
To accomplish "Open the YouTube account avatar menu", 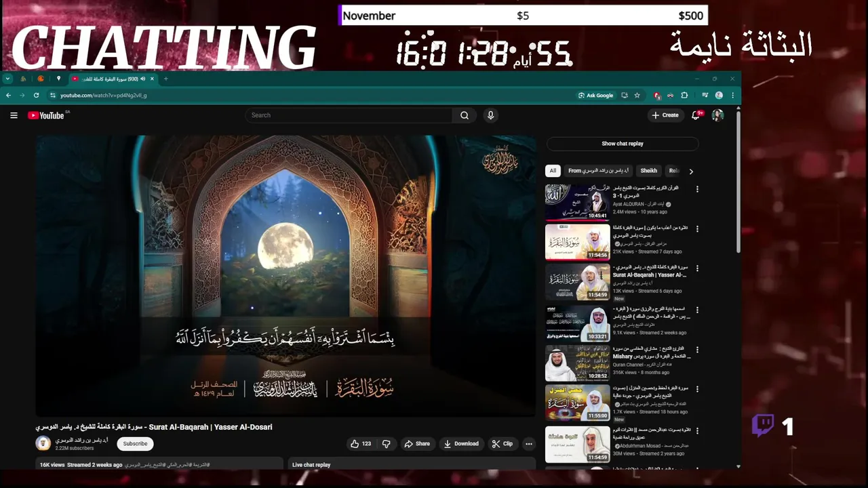I will [x=717, y=115].
